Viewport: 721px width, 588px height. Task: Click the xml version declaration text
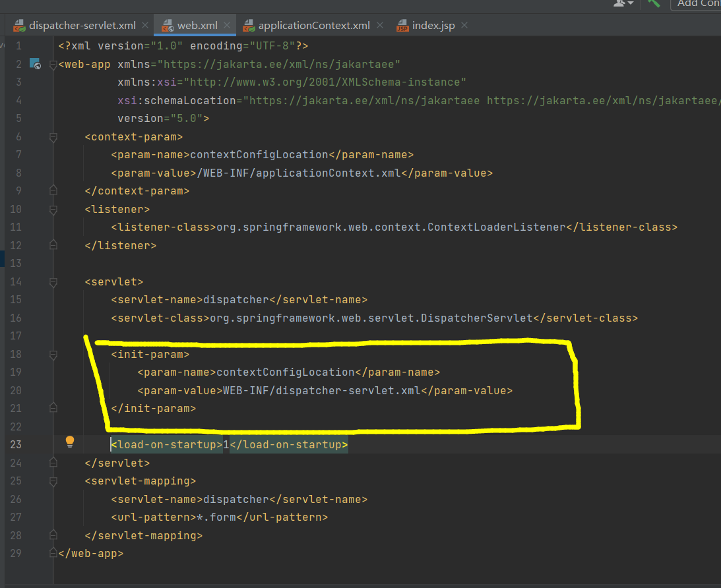tap(183, 46)
